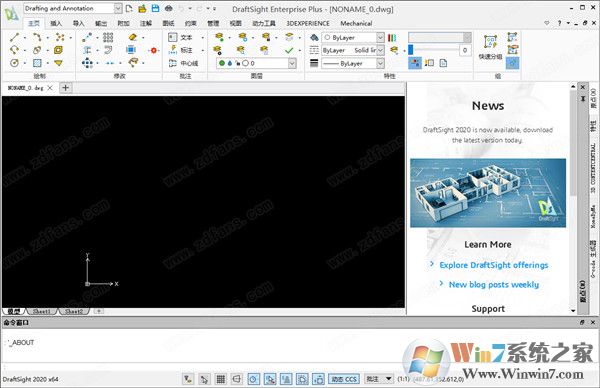Toggle the Grid display in status bar
Screen dimensions: 600x388
coord(221,379)
